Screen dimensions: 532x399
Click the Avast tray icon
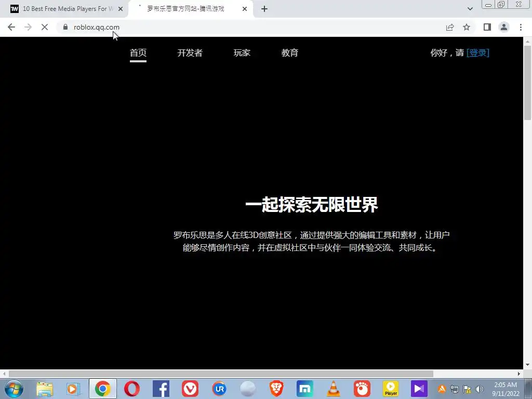(442, 389)
